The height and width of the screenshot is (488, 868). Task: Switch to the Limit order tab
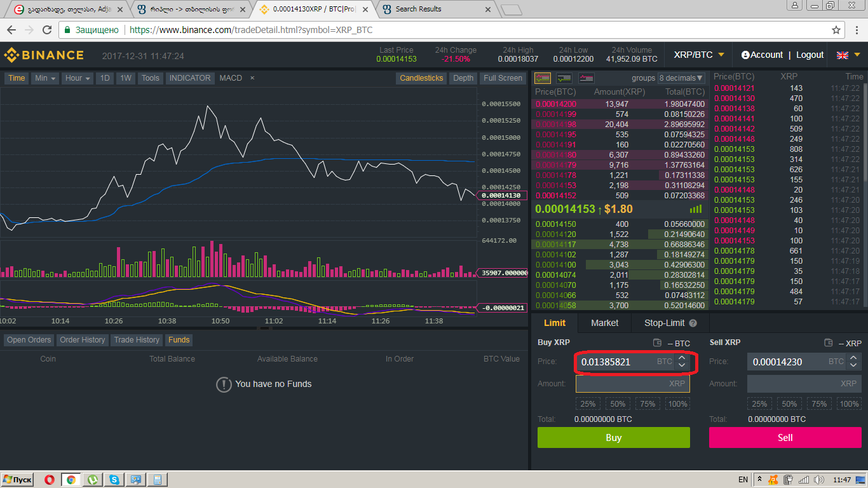(555, 323)
